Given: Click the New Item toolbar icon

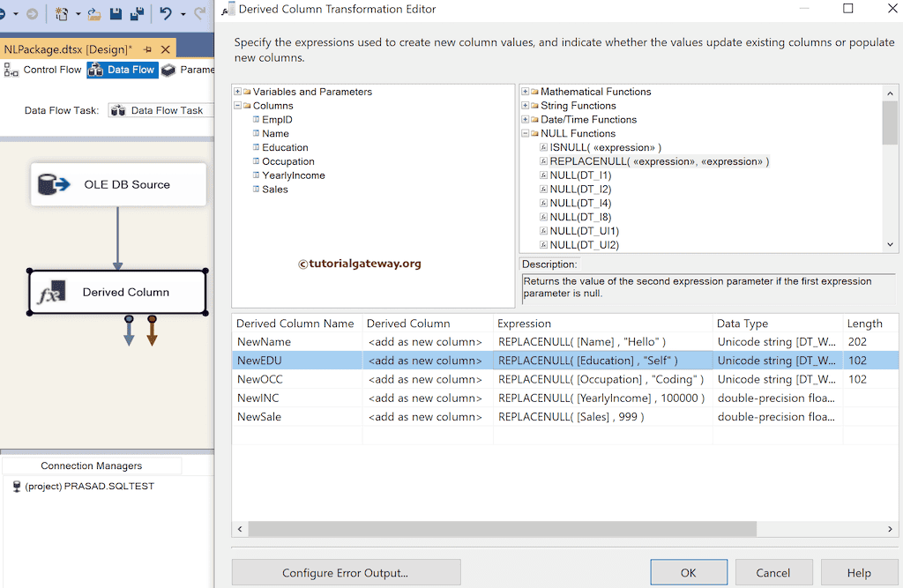Looking at the screenshot, I should [61, 13].
